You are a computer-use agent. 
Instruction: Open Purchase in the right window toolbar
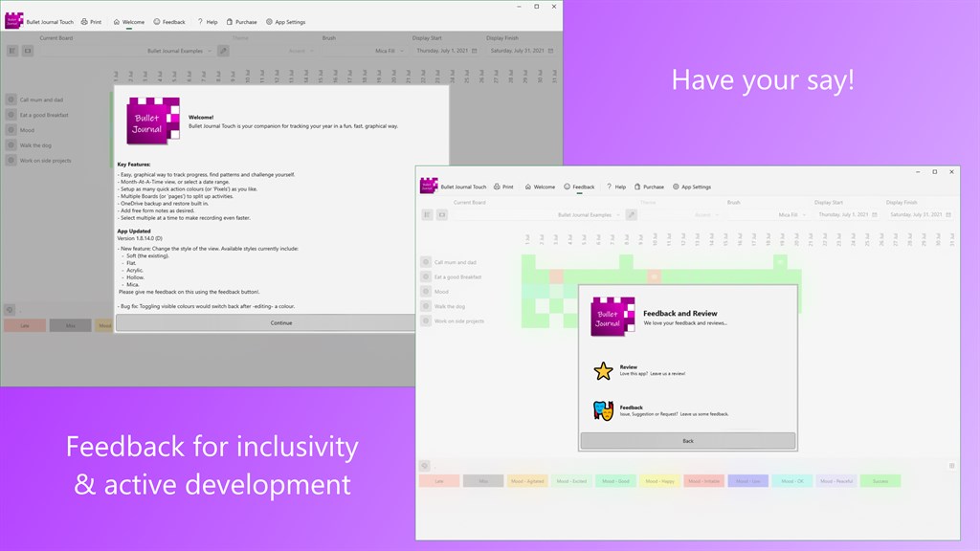[x=650, y=187]
